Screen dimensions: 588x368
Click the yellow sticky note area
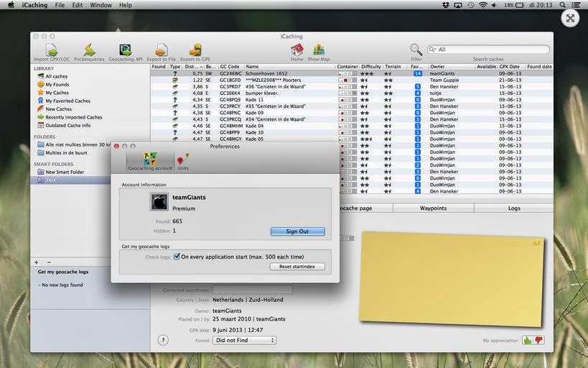(451, 279)
